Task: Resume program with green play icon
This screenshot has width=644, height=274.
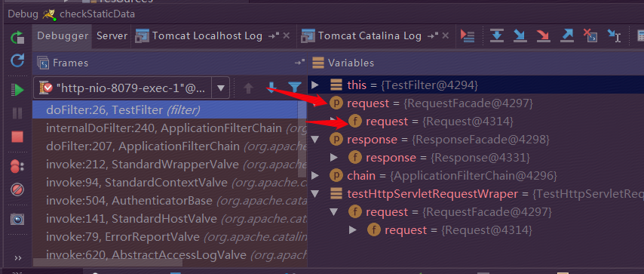Action: [x=17, y=90]
